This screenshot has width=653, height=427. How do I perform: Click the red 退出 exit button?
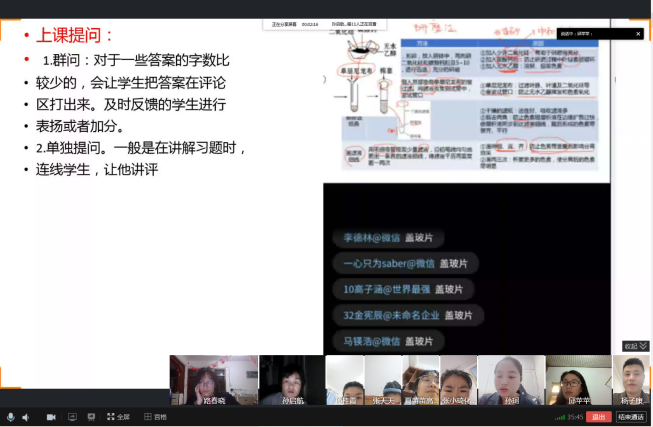click(x=598, y=417)
